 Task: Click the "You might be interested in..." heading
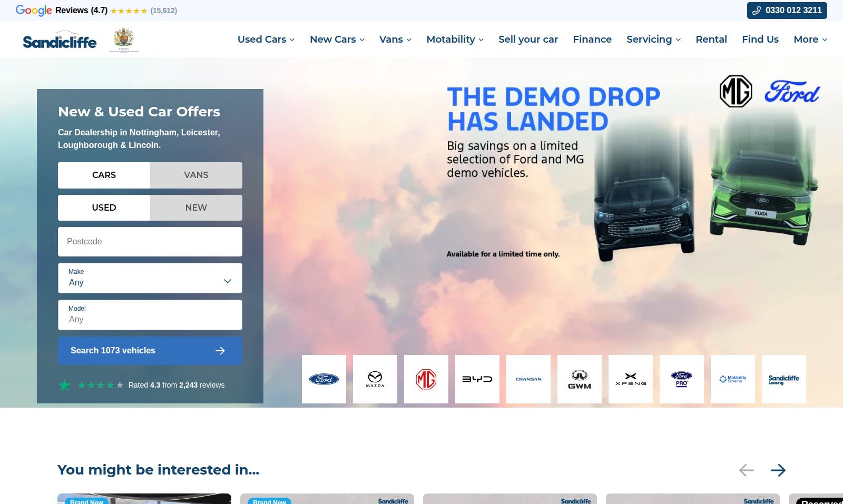tap(158, 470)
